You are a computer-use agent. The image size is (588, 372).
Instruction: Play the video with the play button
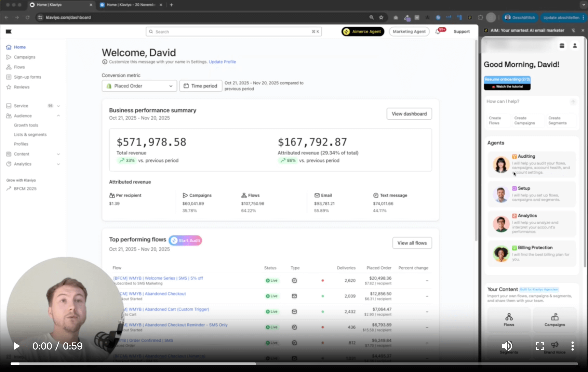coord(16,346)
